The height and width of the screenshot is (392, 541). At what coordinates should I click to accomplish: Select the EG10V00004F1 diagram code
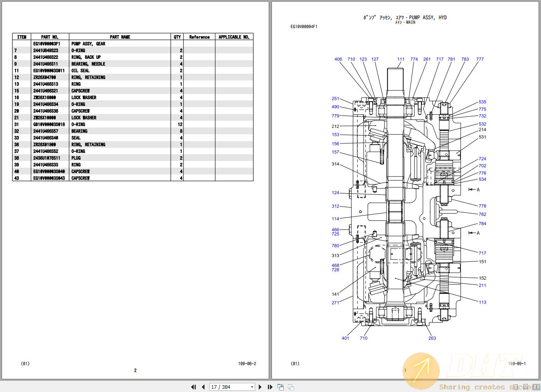pos(304,27)
